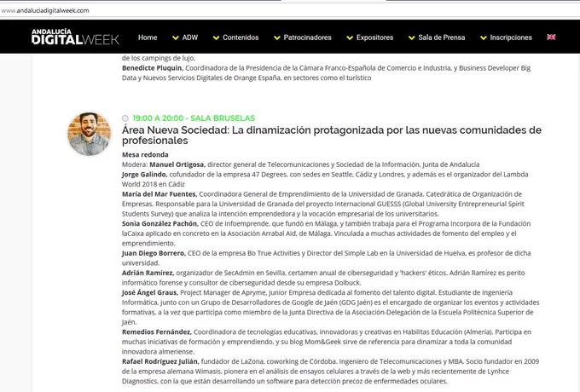The height and width of the screenshot is (392, 580).
Task: Click the name José Ángel Graus
Action: 150,292
